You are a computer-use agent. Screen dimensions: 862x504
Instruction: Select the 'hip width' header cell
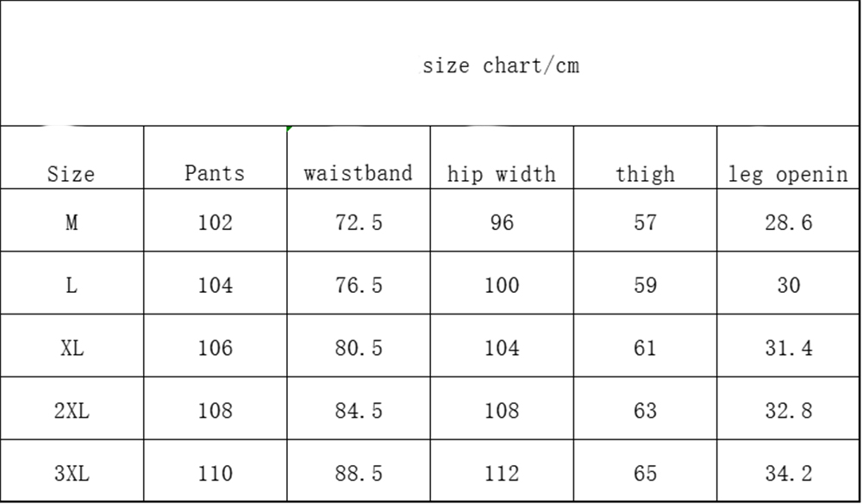[502, 173]
